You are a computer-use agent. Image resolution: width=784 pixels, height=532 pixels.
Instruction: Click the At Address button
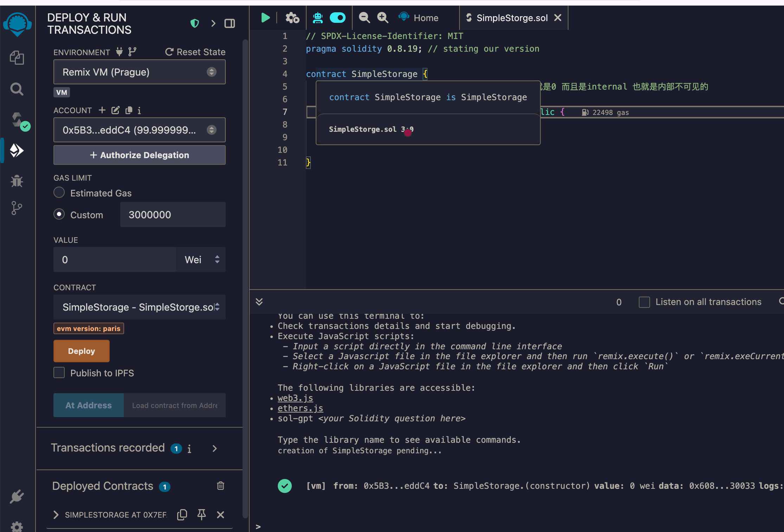[x=88, y=405]
